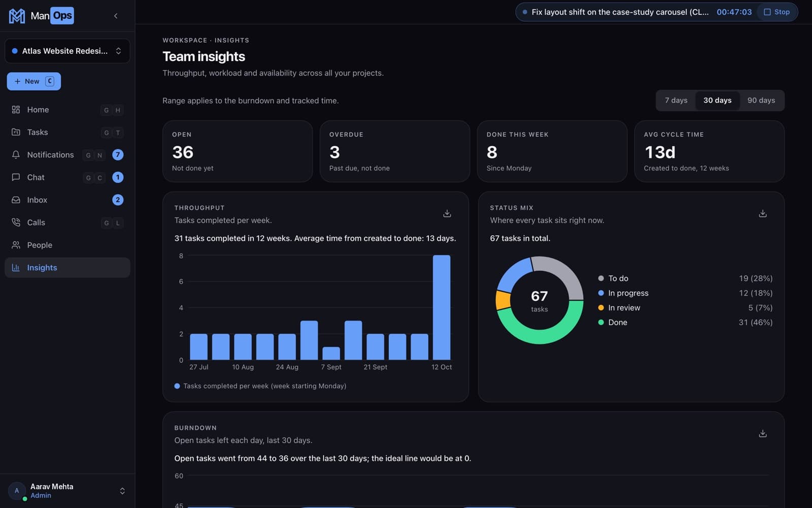The width and height of the screenshot is (812, 508).
Task: Open the People icon in sidebar
Action: pyautogui.click(x=16, y=245)
